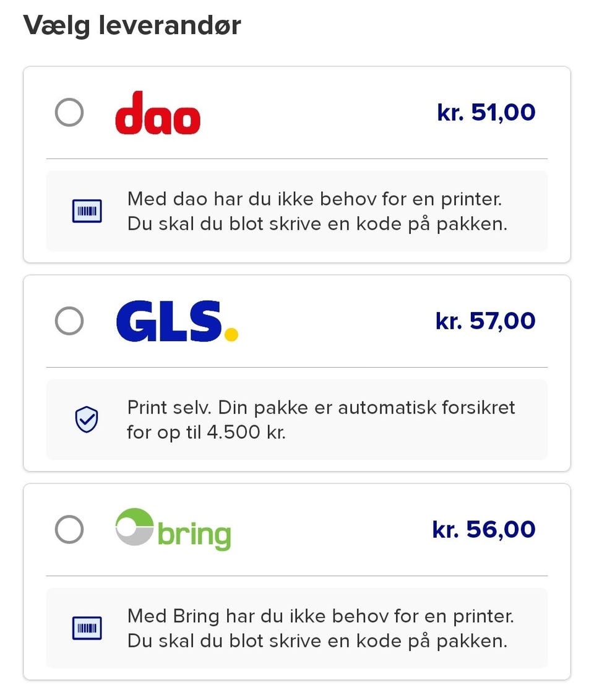The image size is (594, 700).
Task: Click the dao price kr. 51,00
Action: point(486,113)
